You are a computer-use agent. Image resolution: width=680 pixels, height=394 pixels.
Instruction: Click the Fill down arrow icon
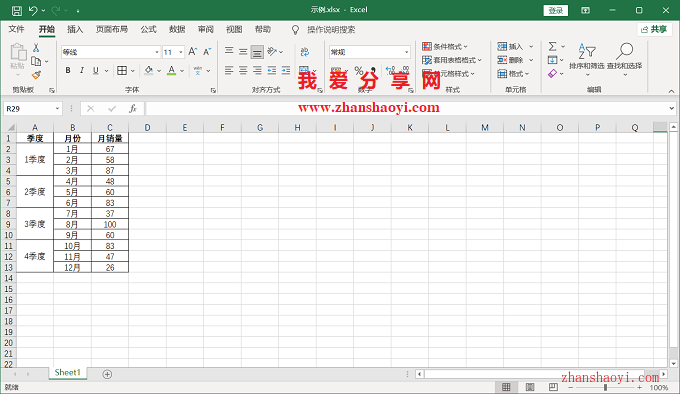[552, 60]
